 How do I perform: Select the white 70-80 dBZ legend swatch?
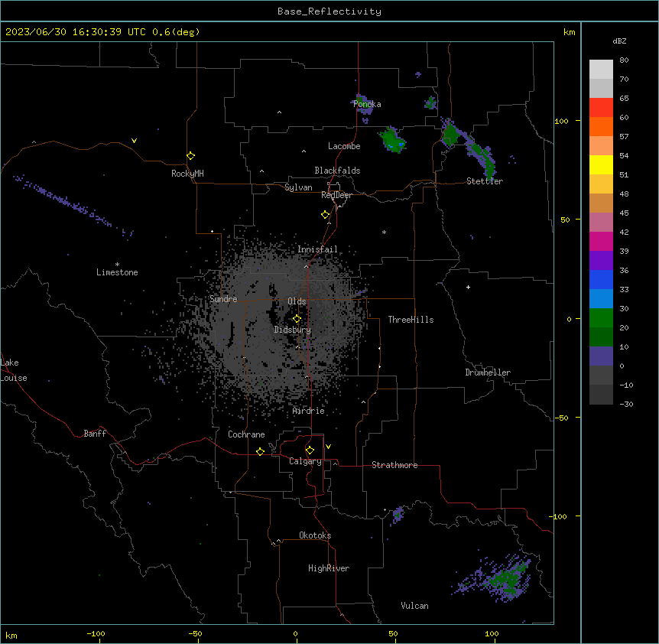601,70
